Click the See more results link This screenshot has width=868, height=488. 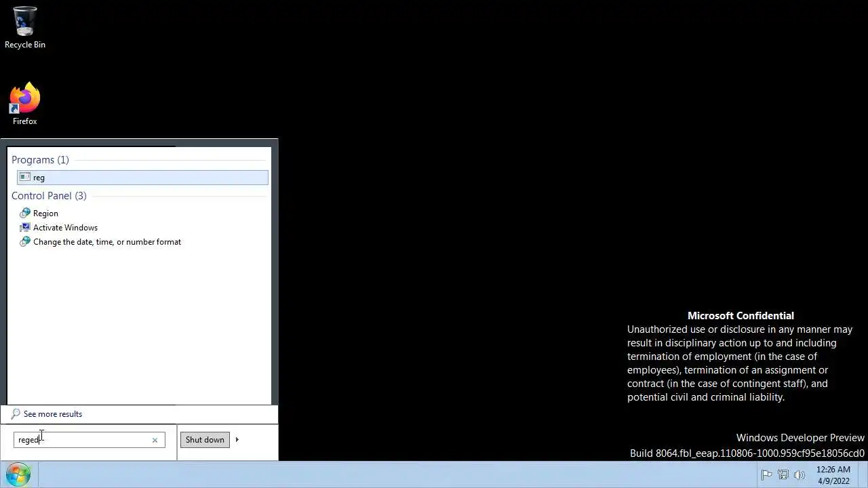53,414
